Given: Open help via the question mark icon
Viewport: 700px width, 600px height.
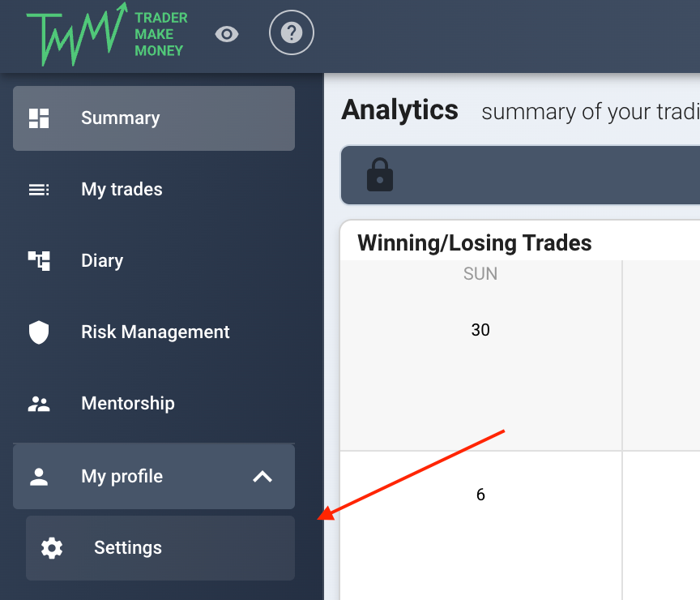Looking at the screenshot, I should [292, 32].
